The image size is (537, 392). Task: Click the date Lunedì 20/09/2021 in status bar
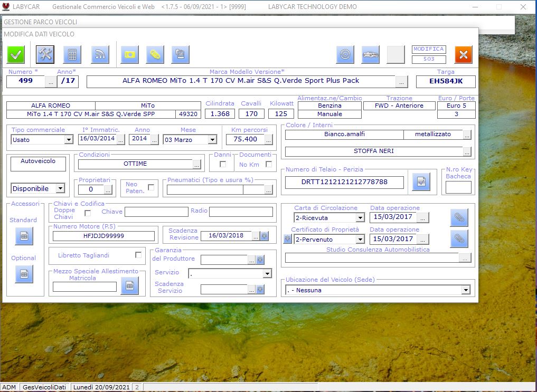coord(101,387)
